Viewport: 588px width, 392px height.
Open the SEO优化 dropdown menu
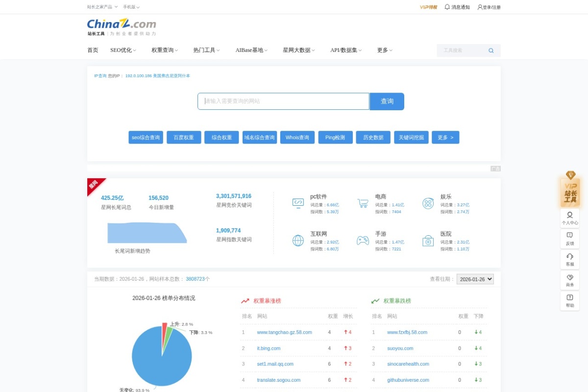[x=123, y=49]
